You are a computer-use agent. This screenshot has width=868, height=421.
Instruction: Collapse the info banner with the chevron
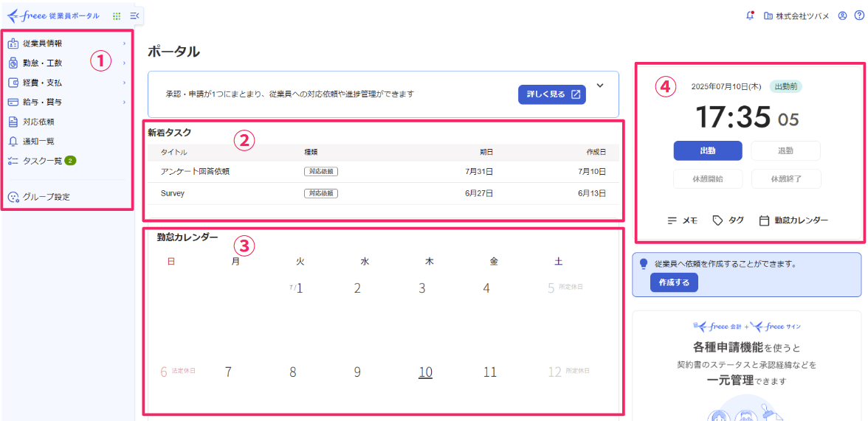click(601, 86)
